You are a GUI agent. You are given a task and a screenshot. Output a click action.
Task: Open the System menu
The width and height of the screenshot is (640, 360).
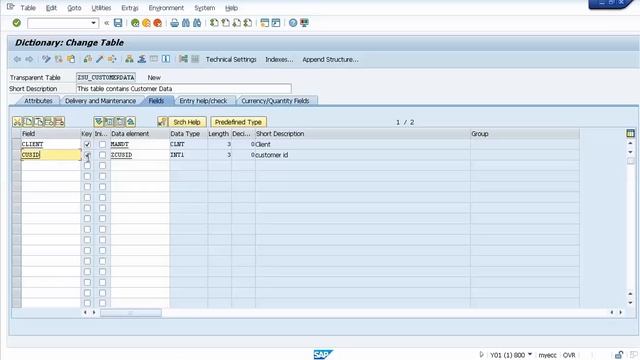[x=204, y=8]
